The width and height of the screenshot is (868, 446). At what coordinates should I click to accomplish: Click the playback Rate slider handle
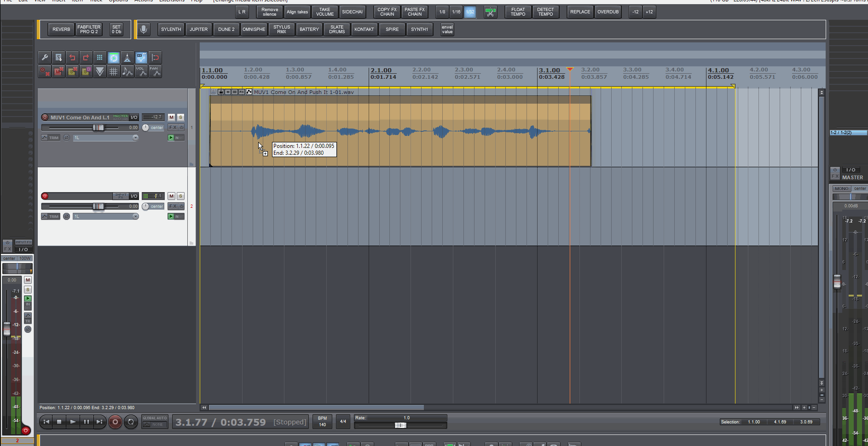coord(400,425)
